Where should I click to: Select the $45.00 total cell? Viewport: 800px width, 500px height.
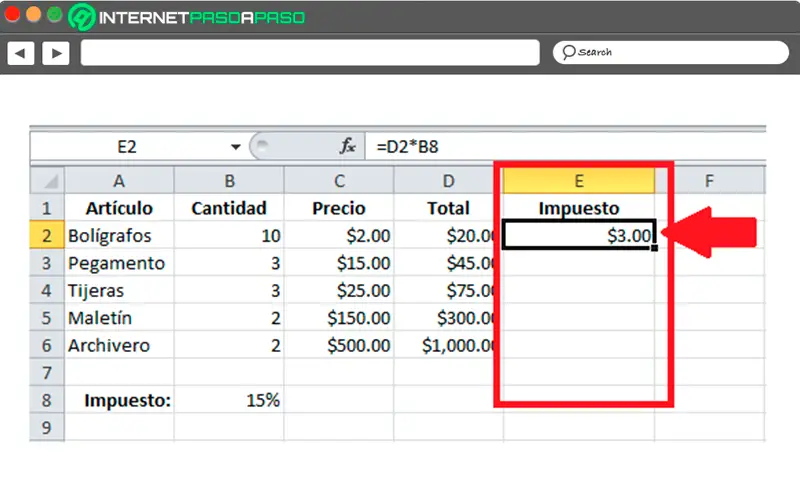pos(448,263)
